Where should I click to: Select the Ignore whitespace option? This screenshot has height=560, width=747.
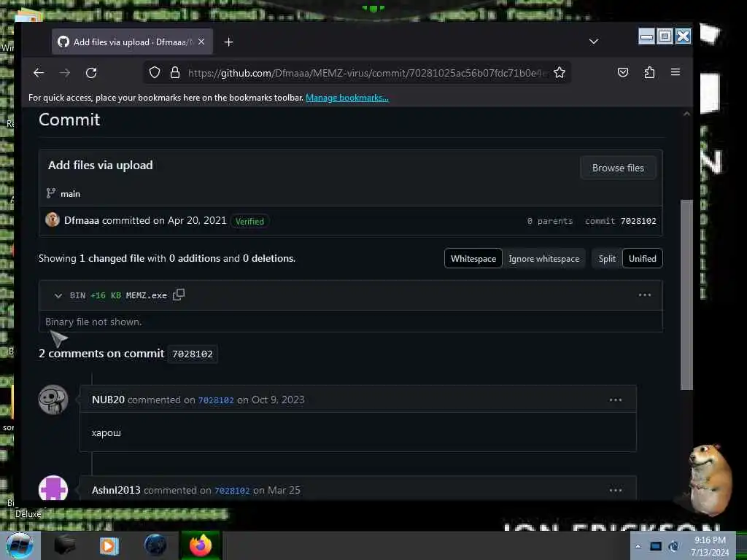pyautogui.click(x=543, y=259)
